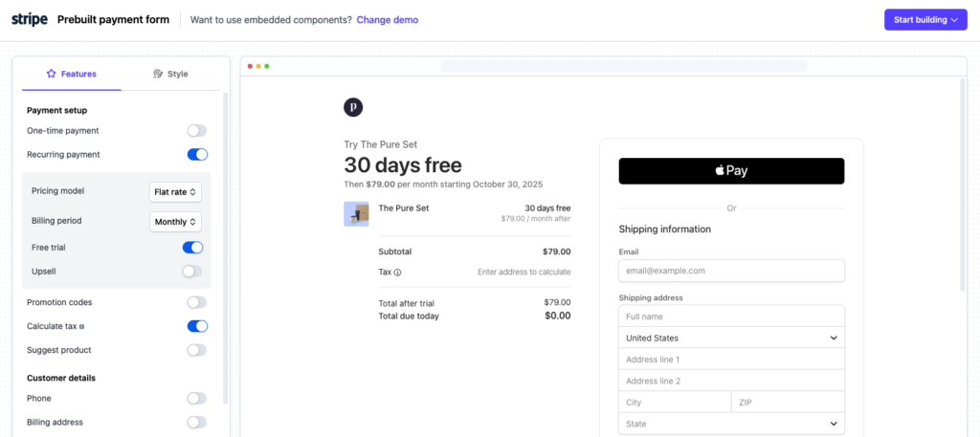980x437 pixels.
Task: Select the Features tab
Action: [71, 74]
